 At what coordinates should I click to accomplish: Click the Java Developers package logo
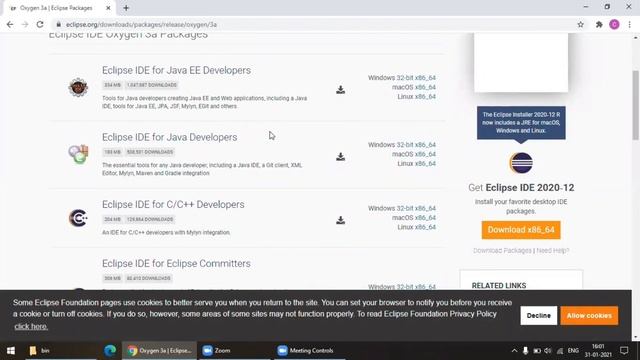(78, 154)
